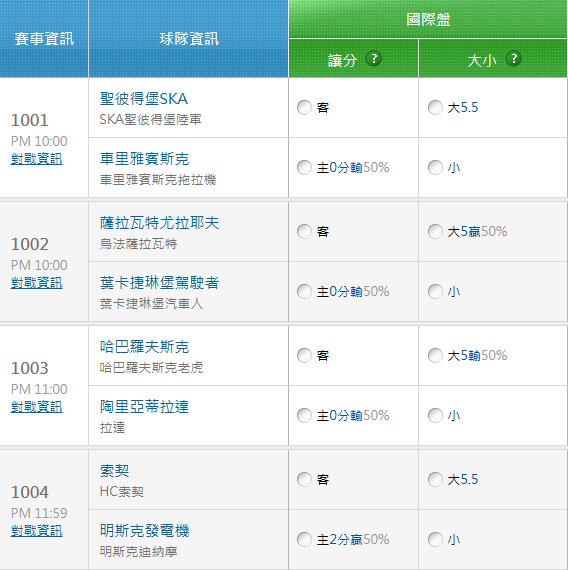Click team name 哈巴羅夫斯克
The width and height of the screenshot is (568, 570).
[x=144, y=347]
